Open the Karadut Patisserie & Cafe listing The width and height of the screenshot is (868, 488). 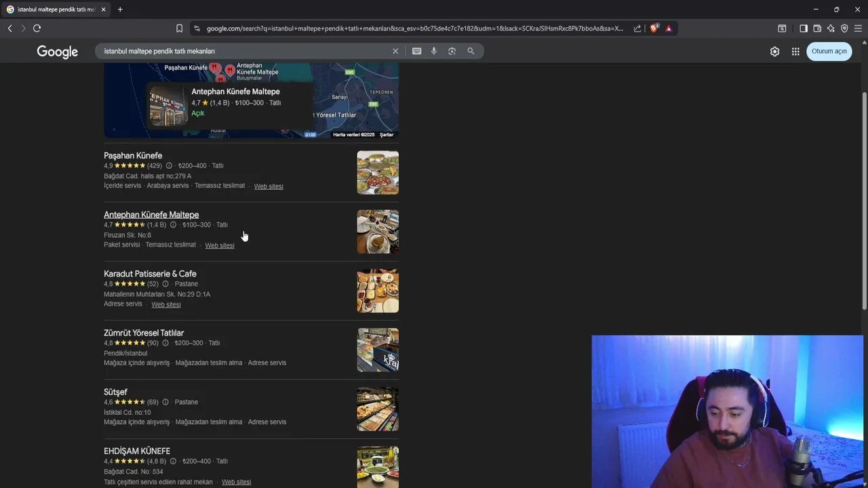coord(150,274)
